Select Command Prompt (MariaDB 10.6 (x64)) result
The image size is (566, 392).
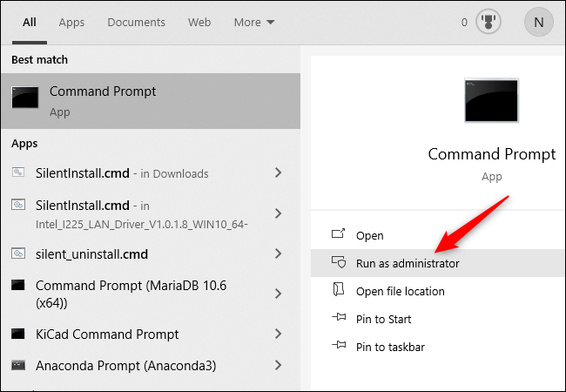click(151, 294)
